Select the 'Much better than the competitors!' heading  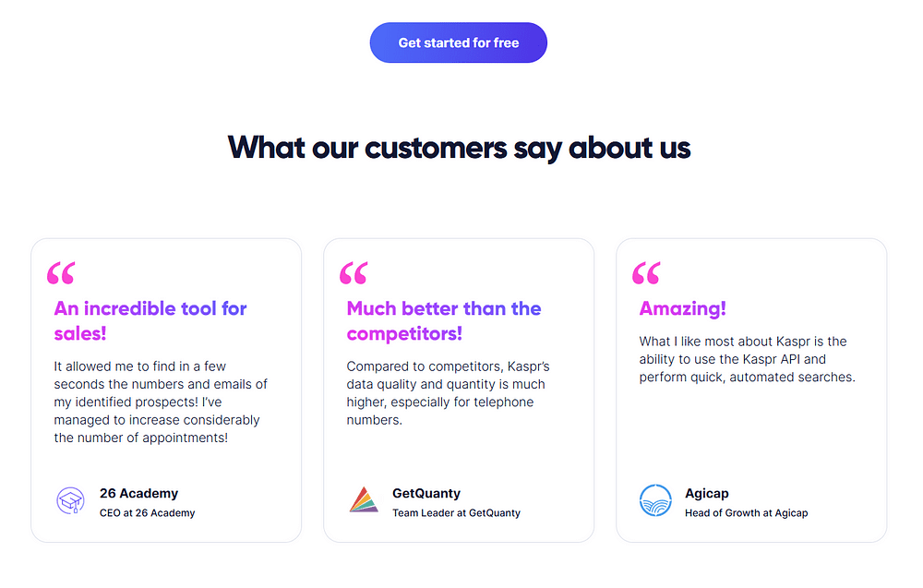pos(444,321)
